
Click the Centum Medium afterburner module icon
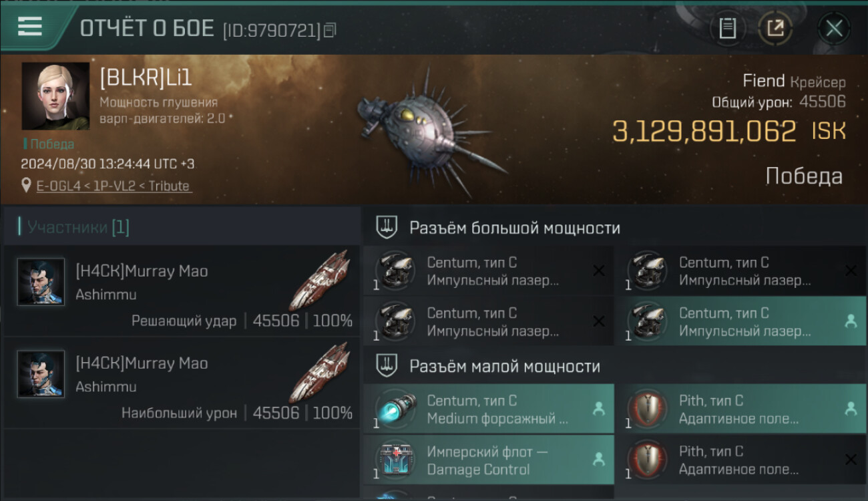click(395, 409)
